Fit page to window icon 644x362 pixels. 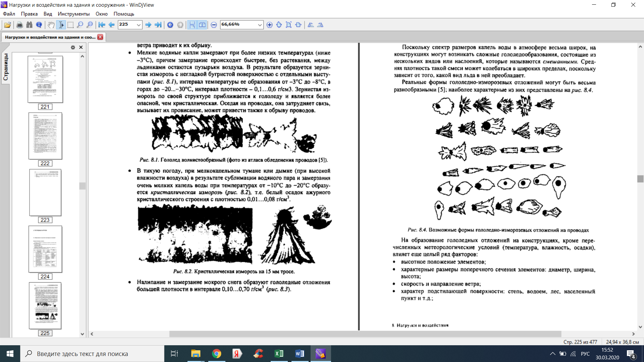(x=279, y=25)
